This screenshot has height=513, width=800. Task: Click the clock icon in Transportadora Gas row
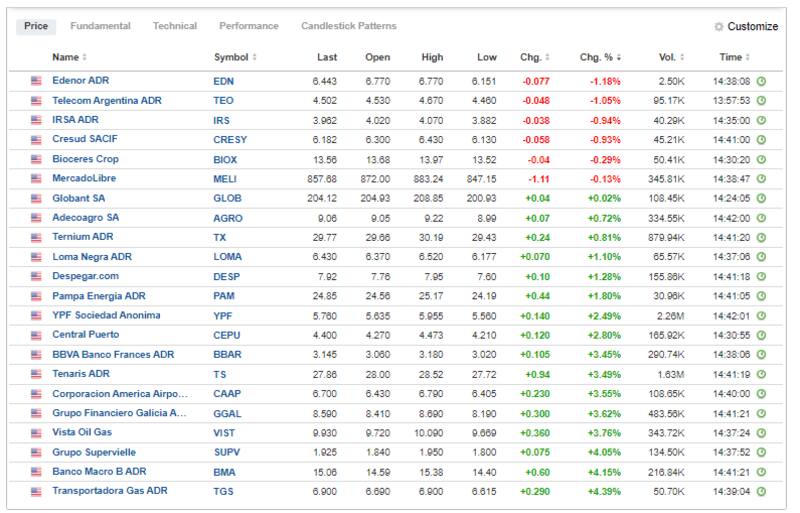point(762,490)
